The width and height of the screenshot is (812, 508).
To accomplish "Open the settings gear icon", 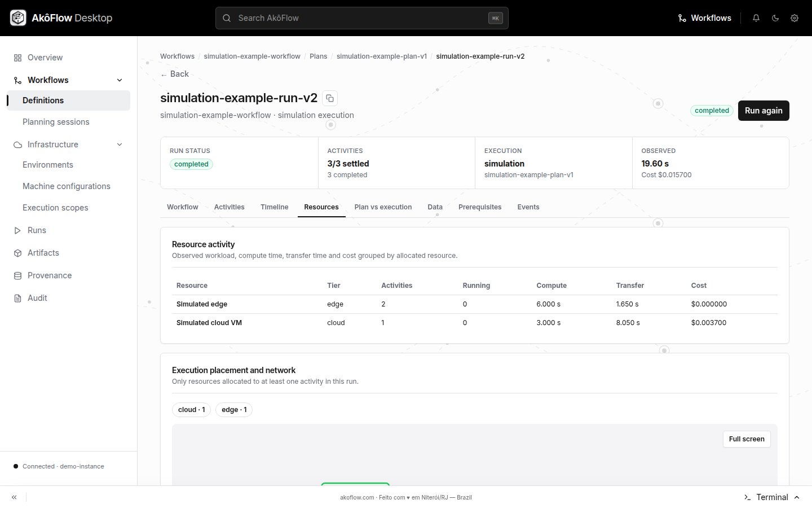I will point(795,18).
